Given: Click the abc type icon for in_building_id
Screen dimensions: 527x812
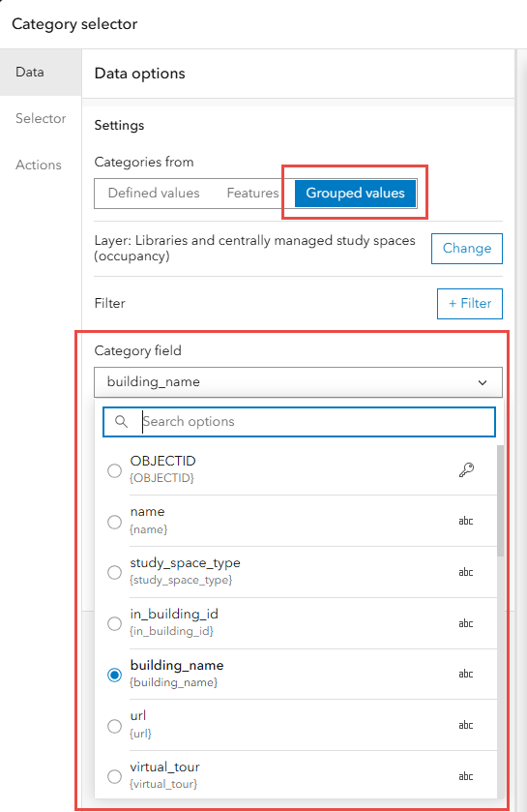Looking at the screenshot, I should click(466, 623).
